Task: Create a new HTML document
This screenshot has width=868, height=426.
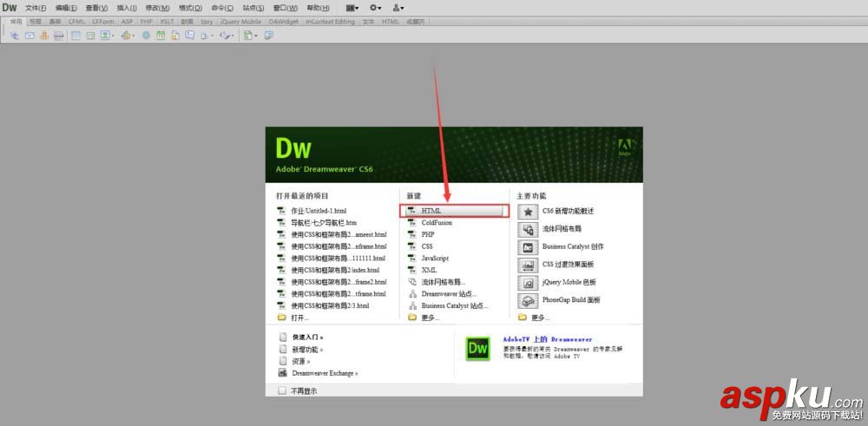Action: pyautogui.click(x=454, y=211)
